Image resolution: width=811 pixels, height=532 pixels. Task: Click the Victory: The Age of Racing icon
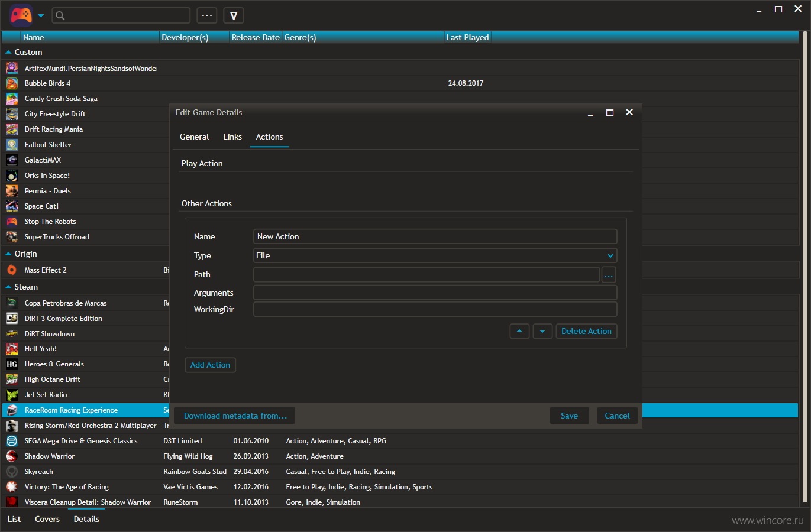[x=12, y=487]
